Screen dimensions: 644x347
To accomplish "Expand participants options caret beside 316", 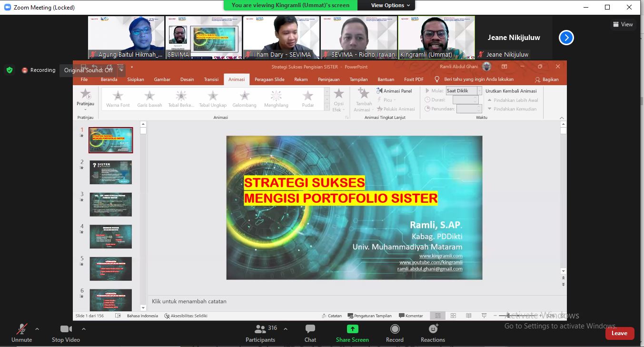I will point(286,328).
